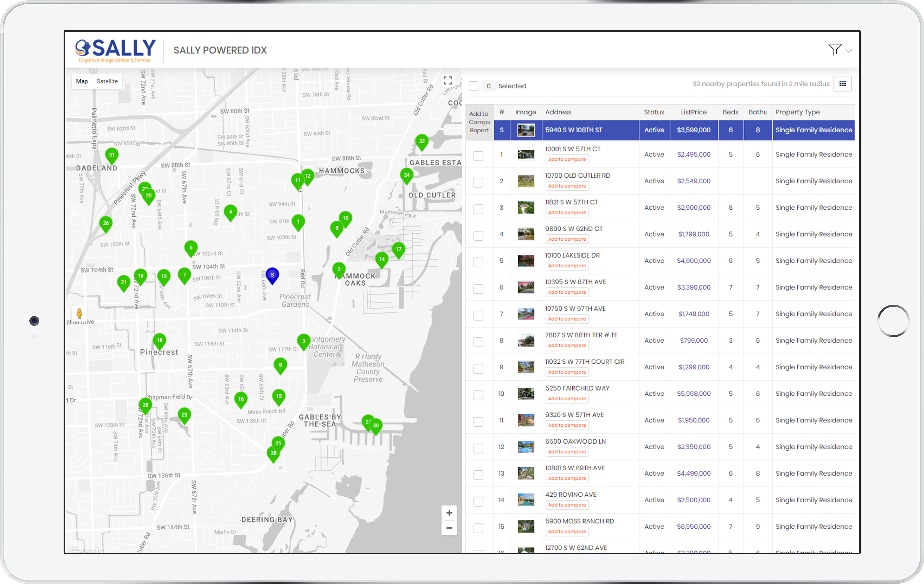This screenshot has height=584, width=924.
Task: Expand the chevron next to filter icon
Action: pos(849,51)
